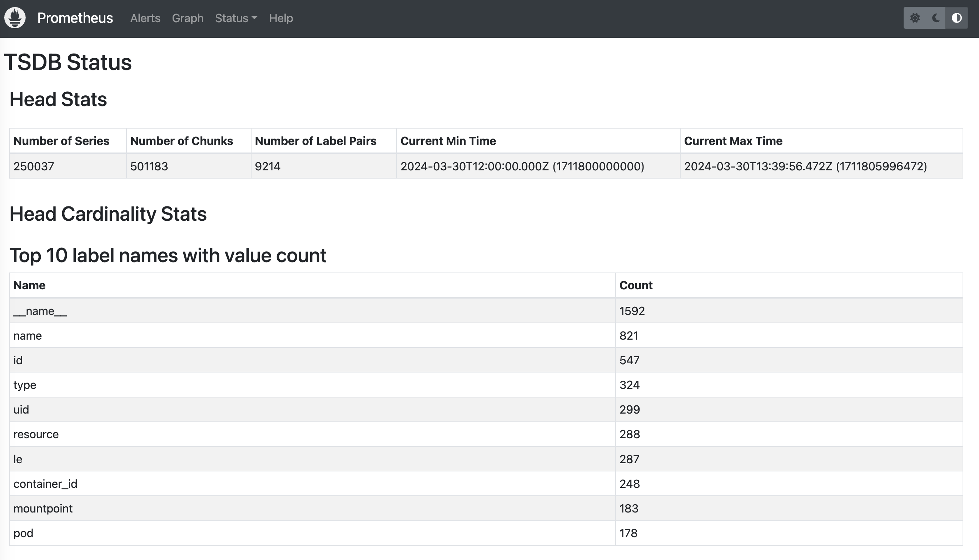Click the mountpoint label name
This screenshot has width=979, height=560.
pyautogui.click(x=43, y=509)
